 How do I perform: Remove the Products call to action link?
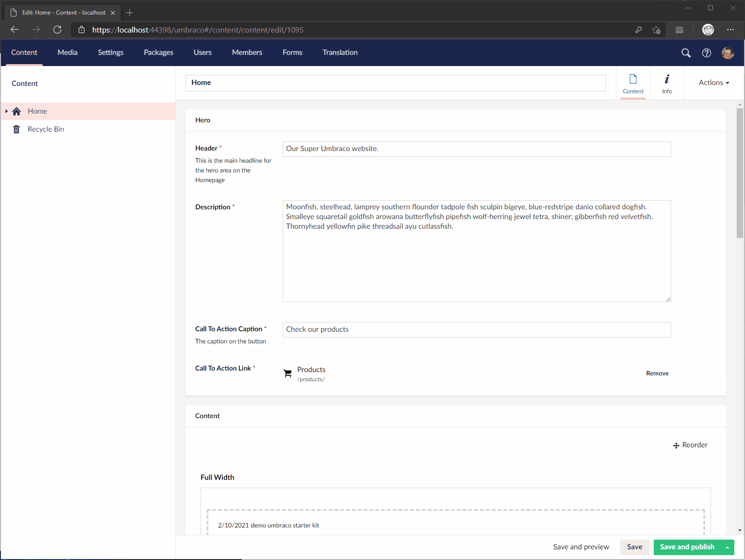click(657, 373)
